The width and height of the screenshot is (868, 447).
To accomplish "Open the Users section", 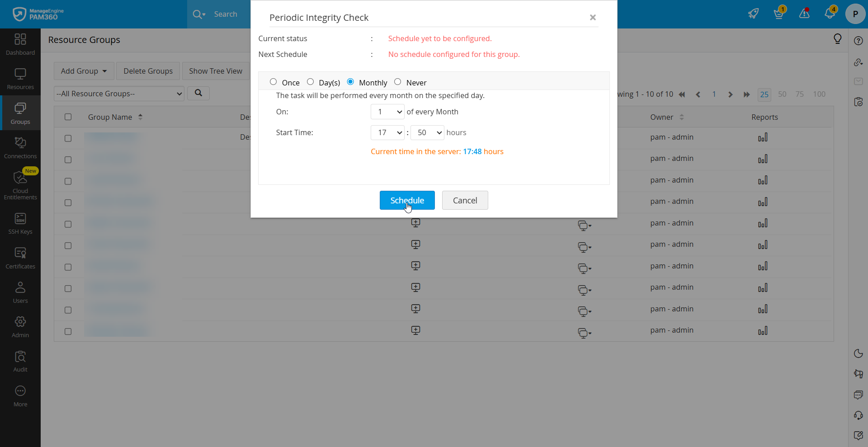I will point(20,292).
